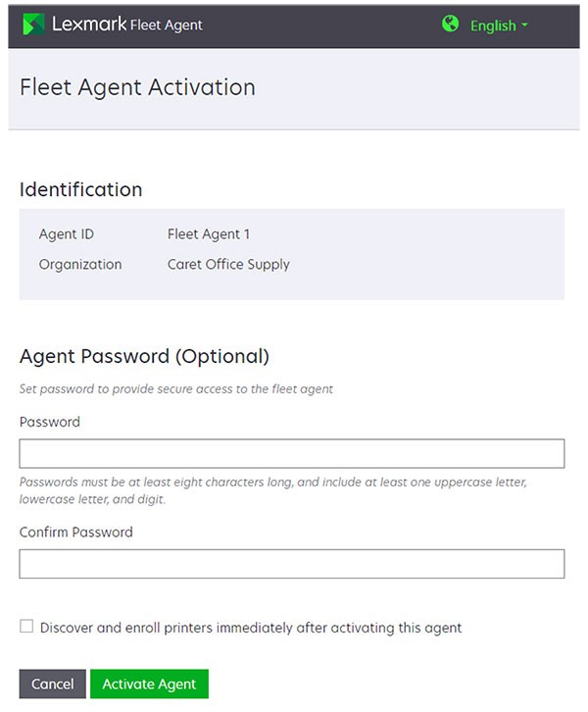
Task: Click the Agent Password (Optional) heading
Action: [144, 356]
